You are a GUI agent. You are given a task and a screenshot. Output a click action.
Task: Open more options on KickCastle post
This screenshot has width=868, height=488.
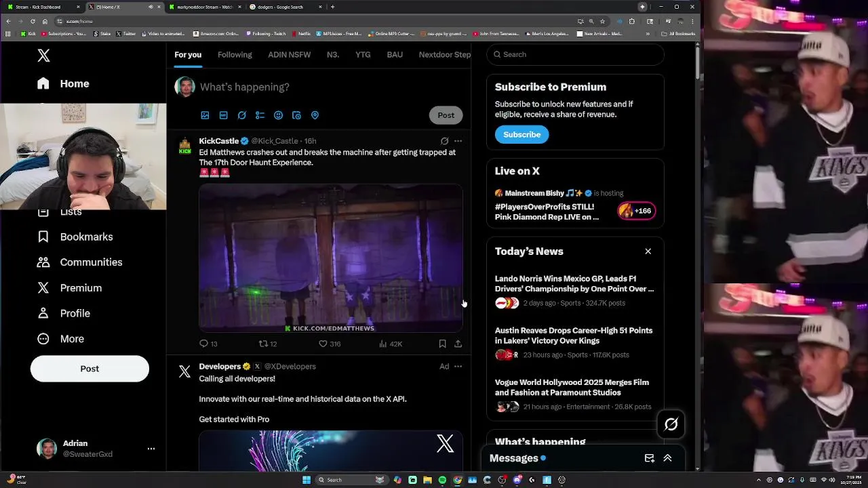(458, 141)
